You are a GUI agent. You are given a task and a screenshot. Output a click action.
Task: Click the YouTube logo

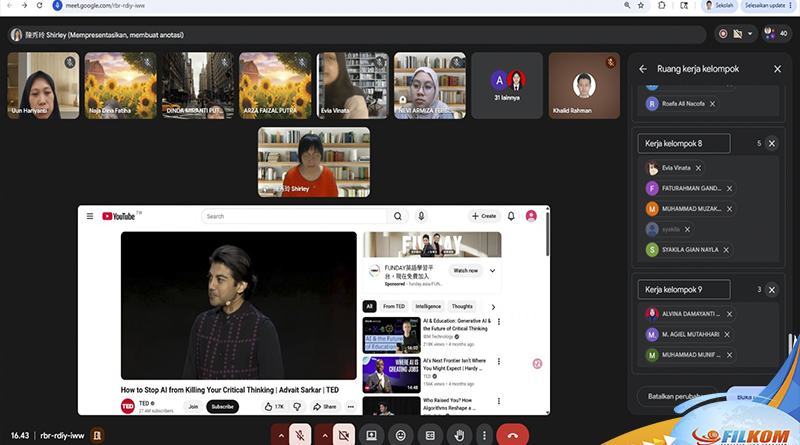point(121,216)
